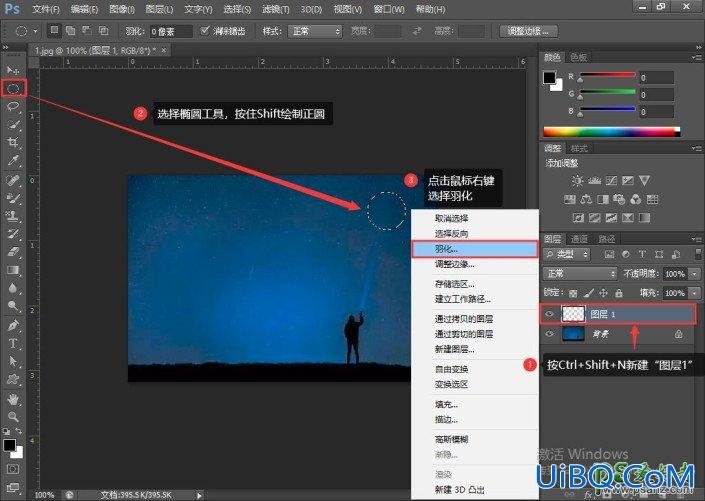This screenshot has height=501, width=705.
Task: Open the marquee tool preset picker arrow
Action: click(x=35, y=31)
